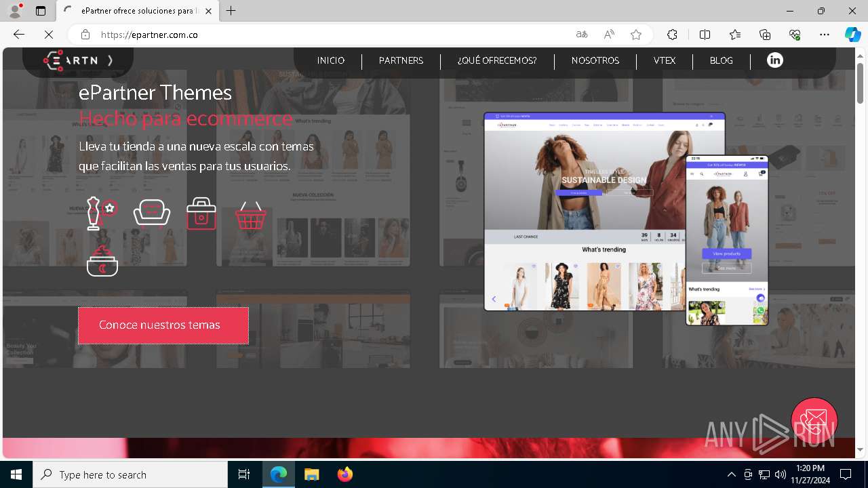Viewport: 868px width, 488px height.
Task: Open the Favorites list
Action: [x=735, y=35]
